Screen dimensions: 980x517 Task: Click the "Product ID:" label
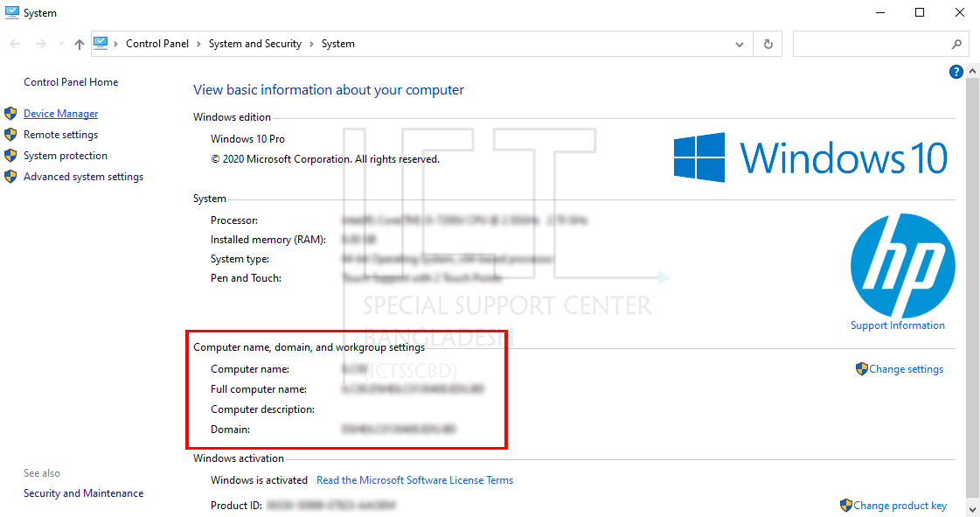tap(236, 505)
